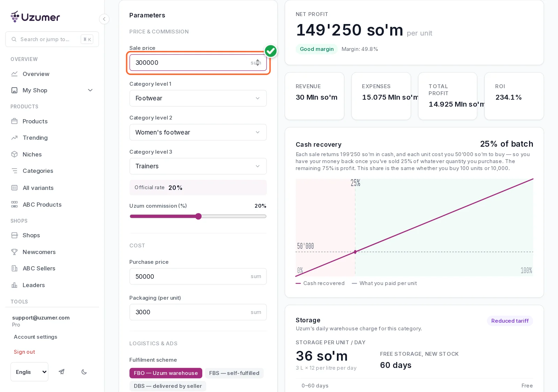Collapse the sidebar with the chevron button
Image resolution: width=558 pixels, height=392 pixels.
point(104,19)
